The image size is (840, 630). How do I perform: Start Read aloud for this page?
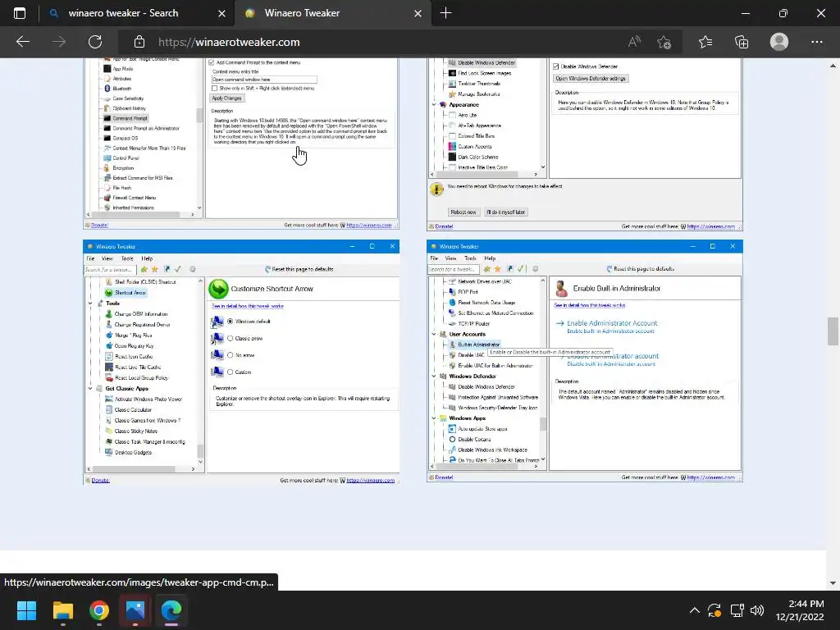click(634, 42)
